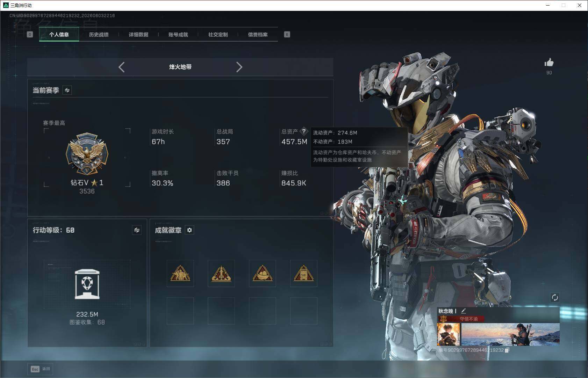This screenshot has height=378, width=588.
Task: Click the Esc 返回 back button
Action: [x=40, y=369]
